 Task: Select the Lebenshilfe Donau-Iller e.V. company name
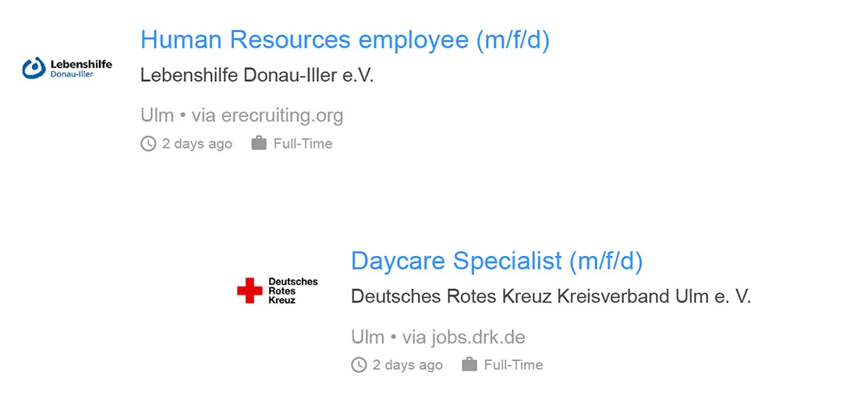257,76
